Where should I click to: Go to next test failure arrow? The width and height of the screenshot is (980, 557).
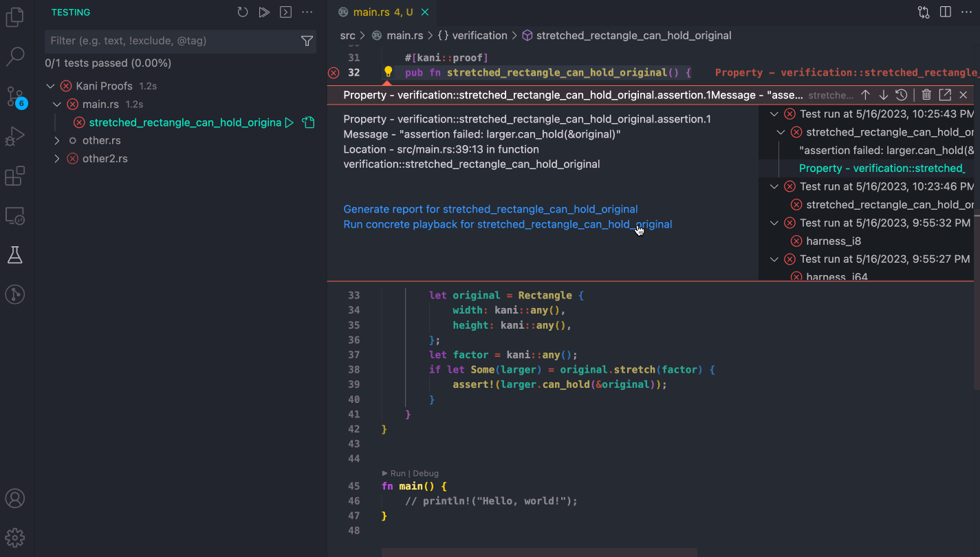[x=884, y=95]
